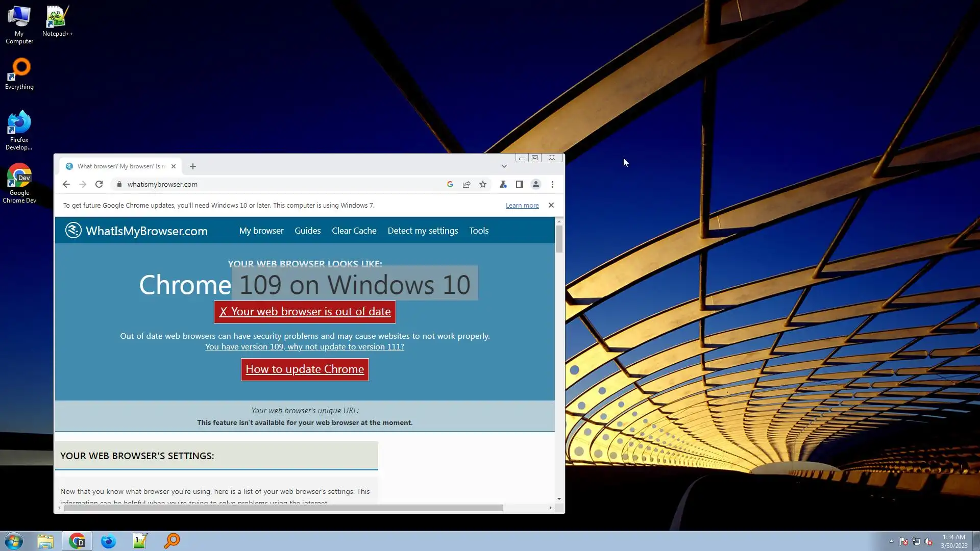
Task: Click How to update Chrome button
Action: [x=305, y=369]
